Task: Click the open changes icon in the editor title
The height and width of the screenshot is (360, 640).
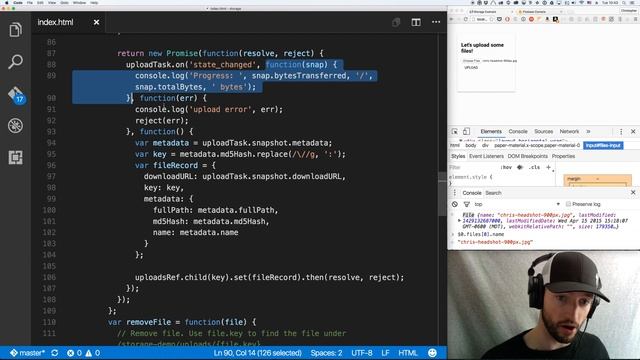Action: [396, 22]
